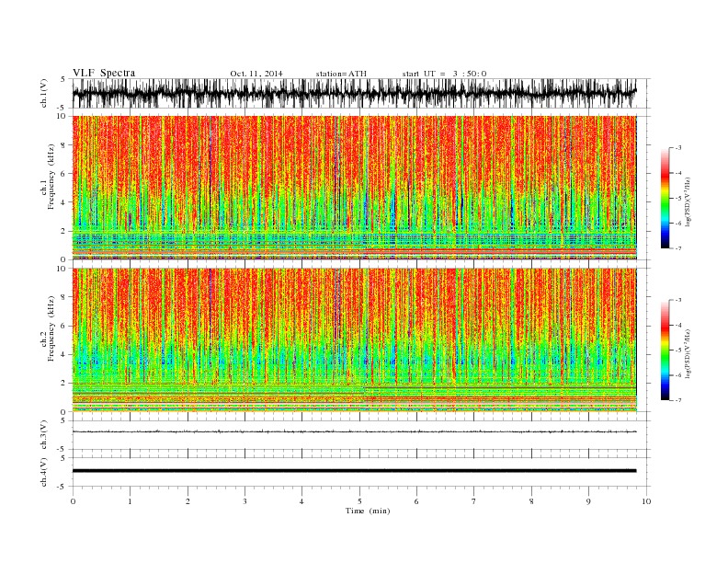
Task: Click the "4" kHz tick on ch.1 frequency axis
Action: coord(63,202)
